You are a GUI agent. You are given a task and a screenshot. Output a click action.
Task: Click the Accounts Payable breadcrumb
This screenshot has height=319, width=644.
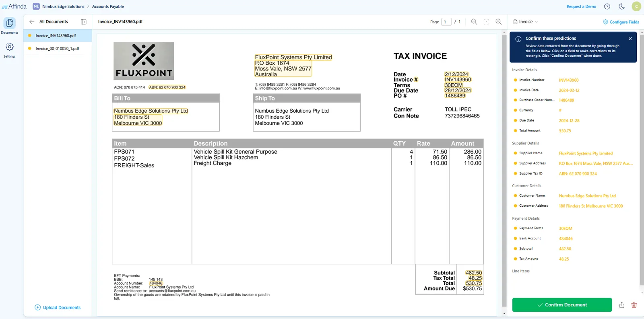coord(108,6)
